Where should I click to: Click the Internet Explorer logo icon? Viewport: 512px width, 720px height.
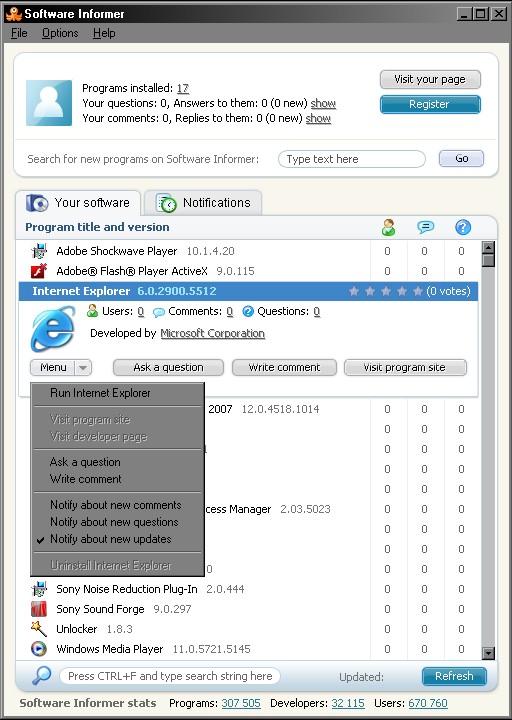pos(53,330)
